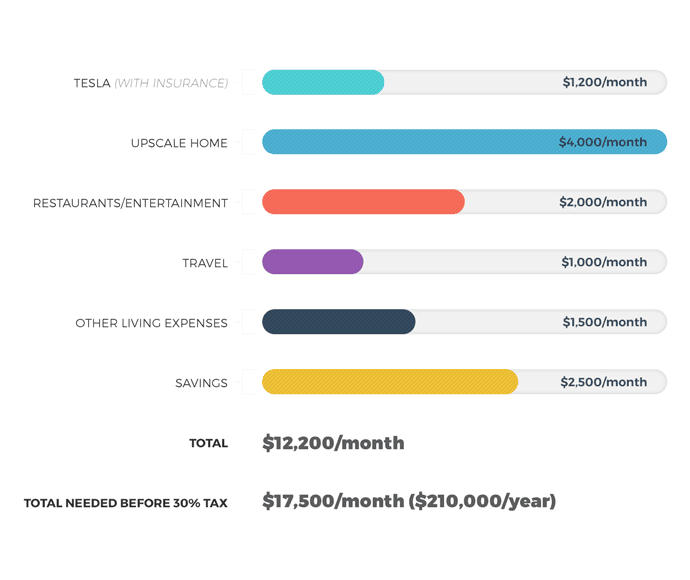Click the yellow Savings bar fill
Image resolution: width=690 pixels, height=580 pixels.
390,382
